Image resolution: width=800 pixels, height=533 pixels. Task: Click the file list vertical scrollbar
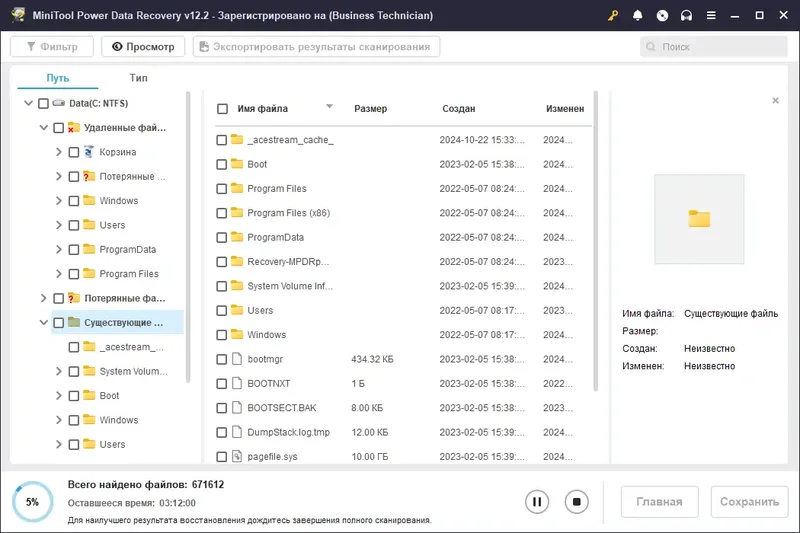pos(595,241)
